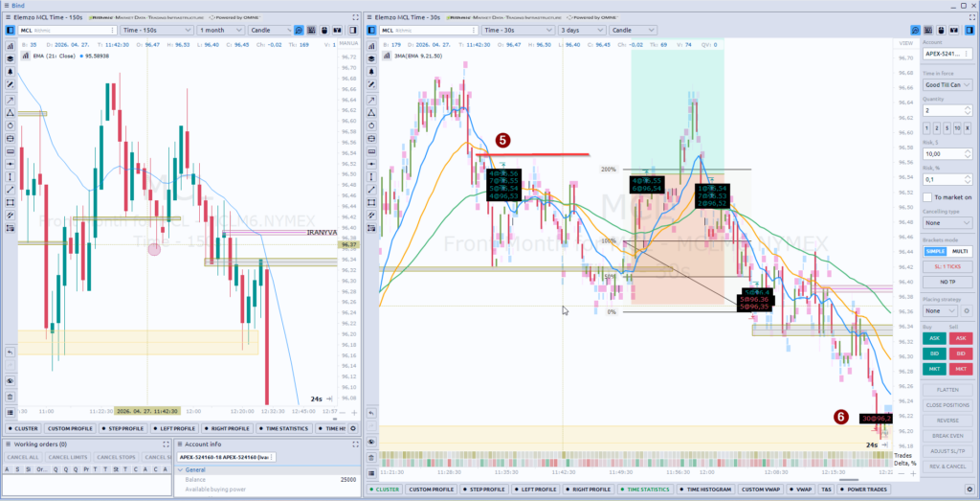Screen dimensions: 980x501
Task: Click the BREAK EVEN button
Action: tap(947, 435)
